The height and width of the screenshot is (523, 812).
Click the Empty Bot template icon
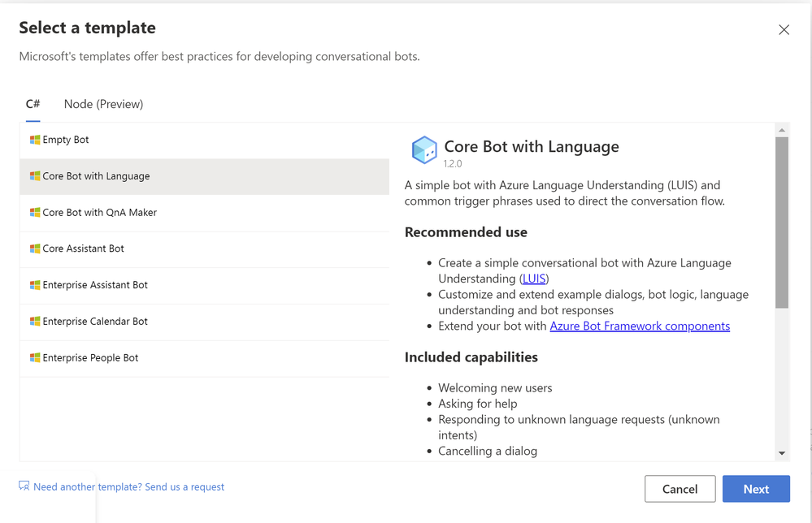pos(35,140)
